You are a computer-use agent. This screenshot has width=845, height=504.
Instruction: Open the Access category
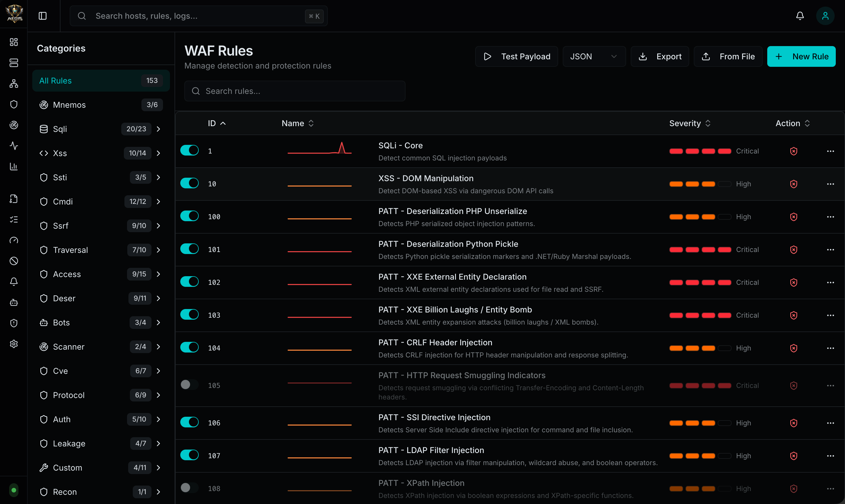[x=101, y=274]
